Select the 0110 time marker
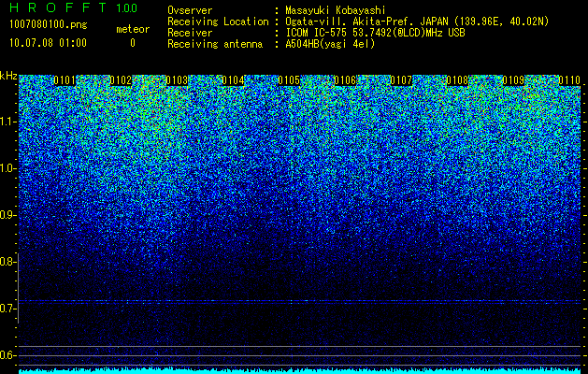 (569, 80)
